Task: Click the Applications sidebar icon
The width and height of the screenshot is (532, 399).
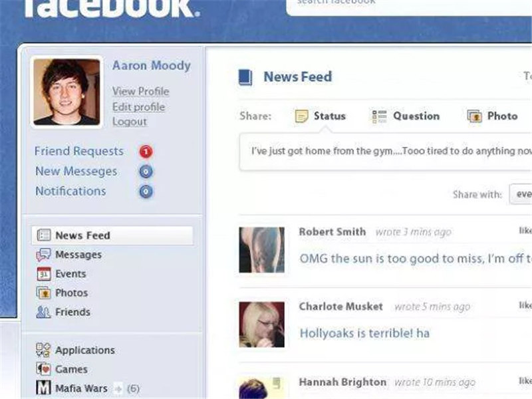Action: [43, 350]
